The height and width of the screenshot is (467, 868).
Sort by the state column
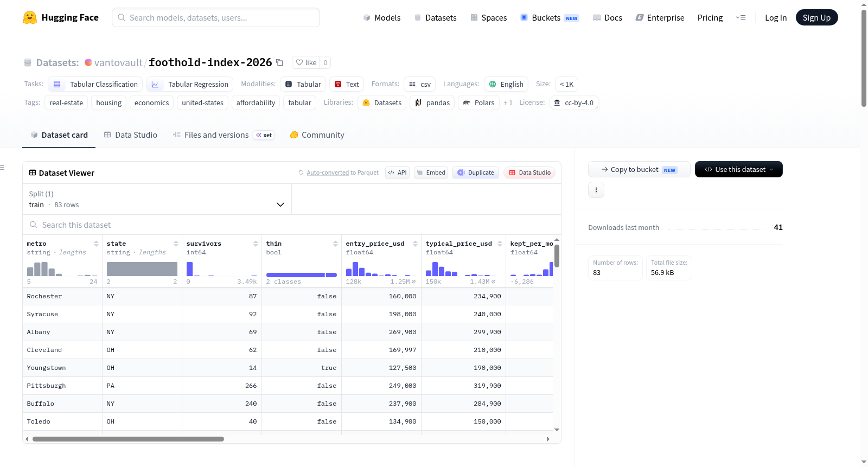tap(176, 244)
